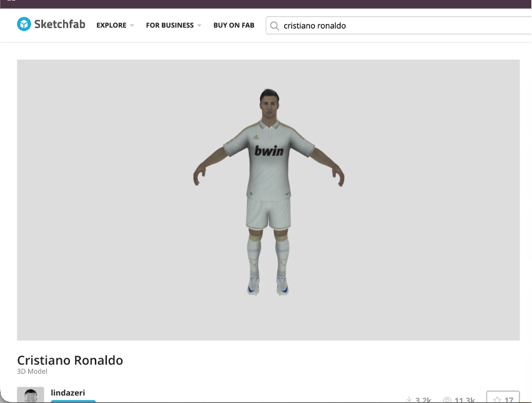The image size is (532, 403).
Task: Click lindazeri's avatar thumbnail
Action: 31,394
